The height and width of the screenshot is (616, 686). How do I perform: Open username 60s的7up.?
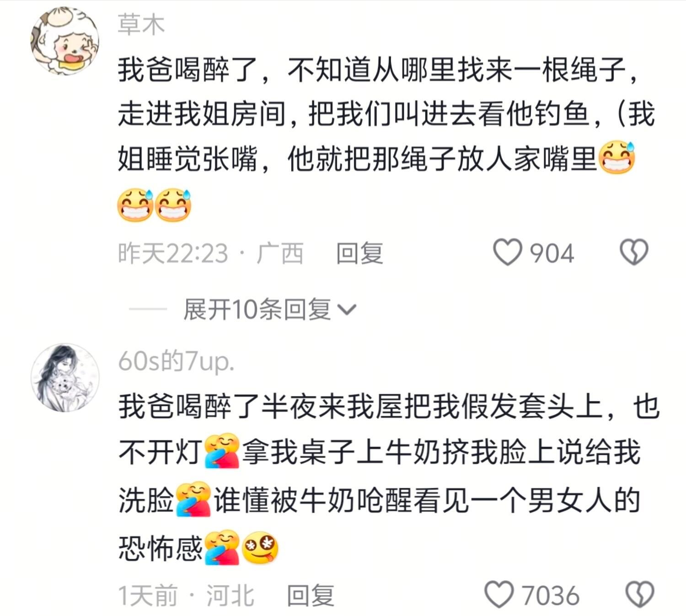(176, 361)
